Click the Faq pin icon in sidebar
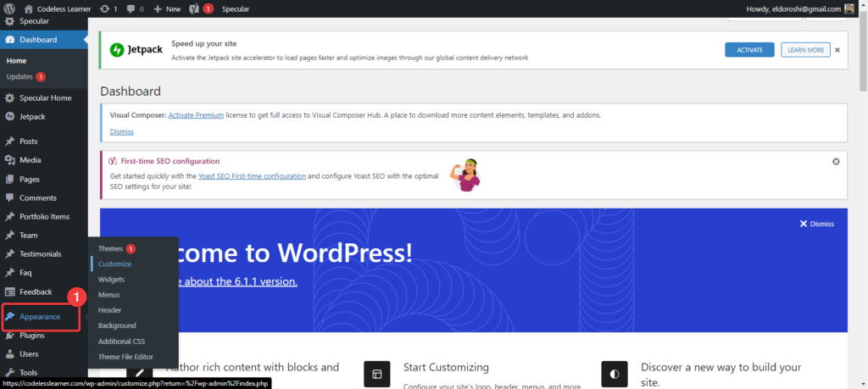Image resolution: width=868 pixels, height=389 pixels. coord(9,273)
